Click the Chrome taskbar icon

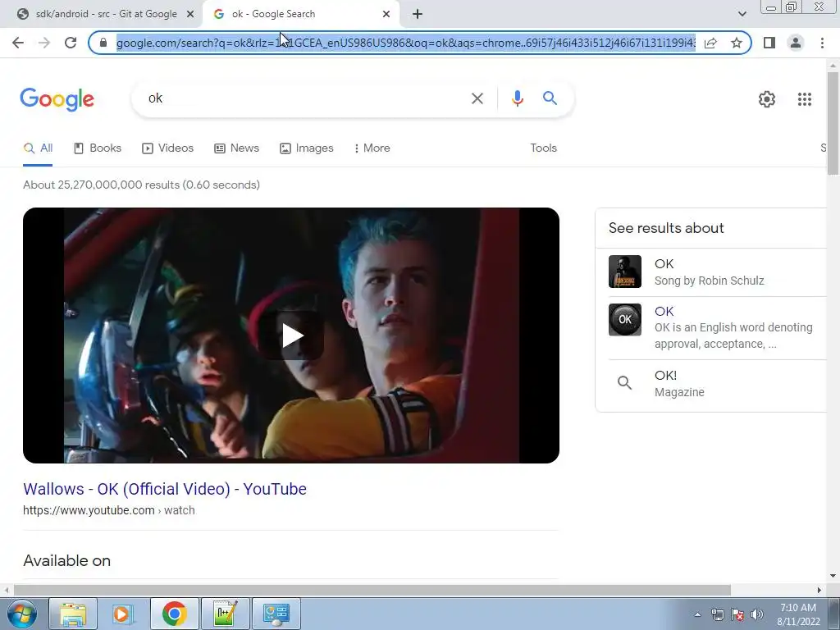coord(175,614)
